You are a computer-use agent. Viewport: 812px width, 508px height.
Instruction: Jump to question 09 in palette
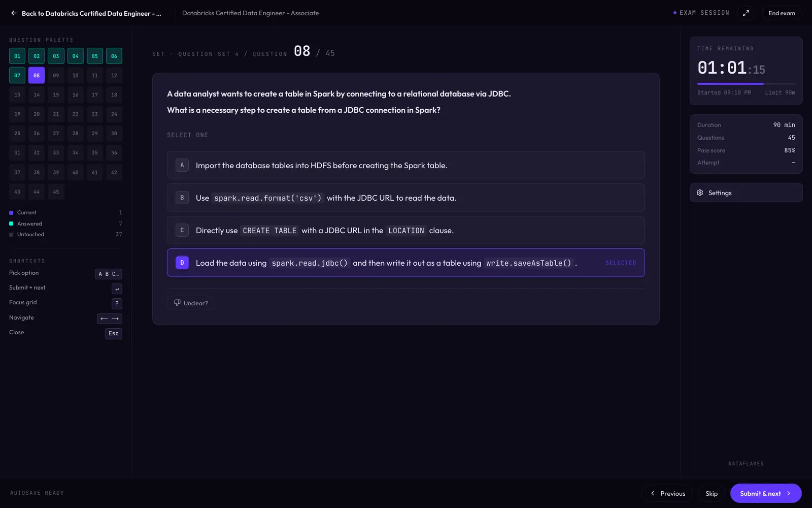(x=56, y=75)
